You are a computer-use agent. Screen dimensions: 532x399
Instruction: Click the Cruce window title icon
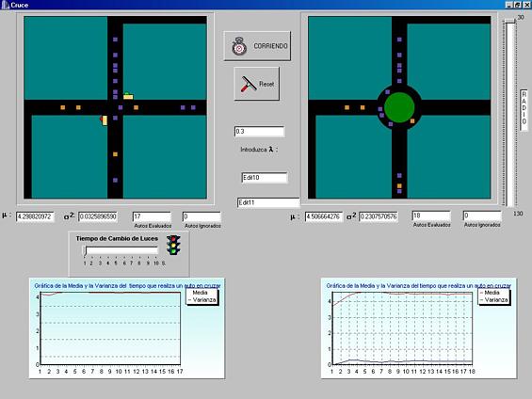pos(5,5)
